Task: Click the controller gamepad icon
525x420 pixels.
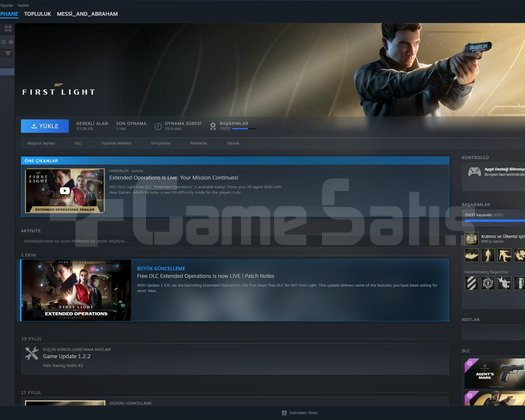Action: coord(474,172)
